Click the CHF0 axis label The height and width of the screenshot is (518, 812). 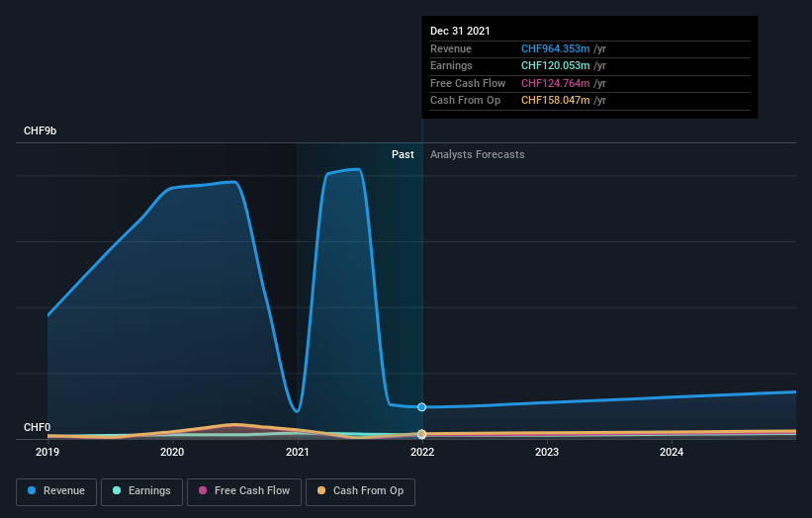point(38,427)
